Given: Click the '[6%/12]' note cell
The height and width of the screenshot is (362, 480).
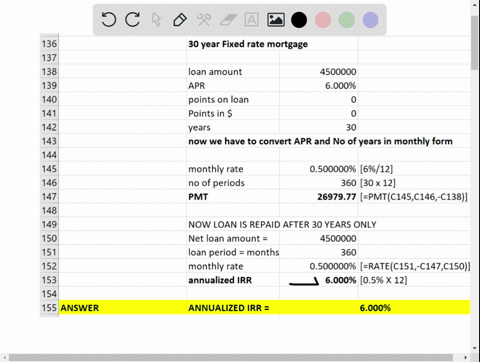Looking at the screenshot, I should [376, 169].
